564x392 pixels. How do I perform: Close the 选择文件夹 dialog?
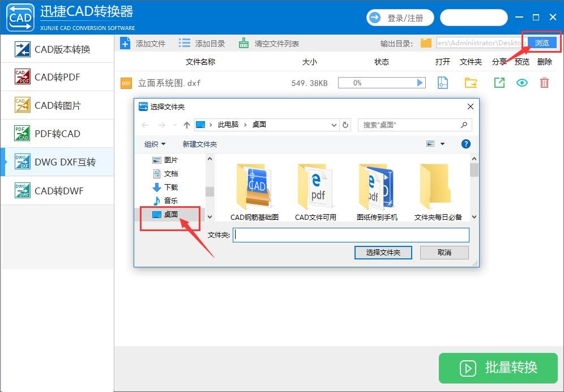tap(470, 106)
